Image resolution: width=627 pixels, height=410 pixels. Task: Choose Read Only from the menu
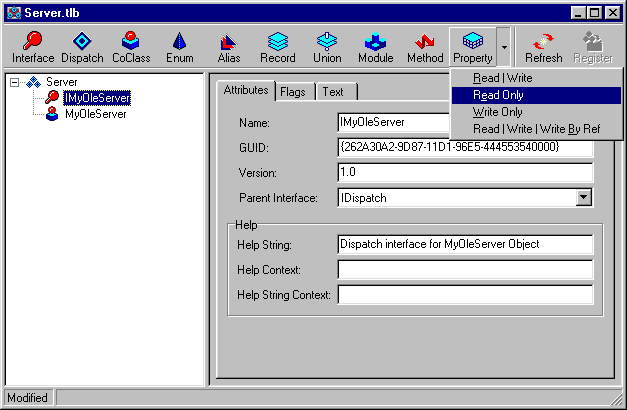(x=500, y=95)
